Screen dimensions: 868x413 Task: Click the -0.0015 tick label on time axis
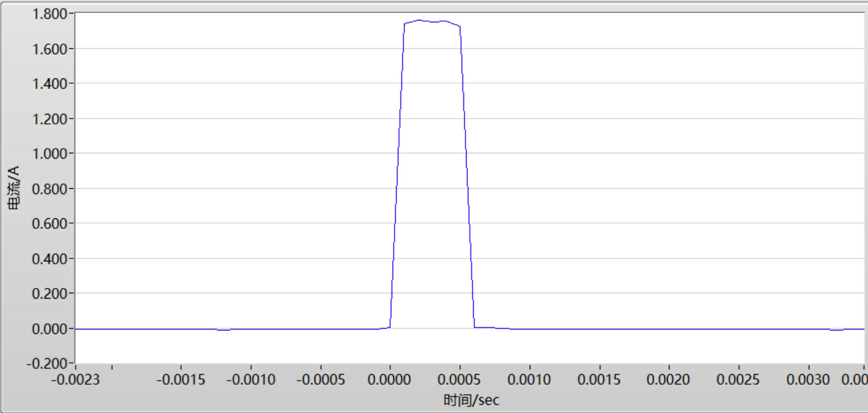180,379
